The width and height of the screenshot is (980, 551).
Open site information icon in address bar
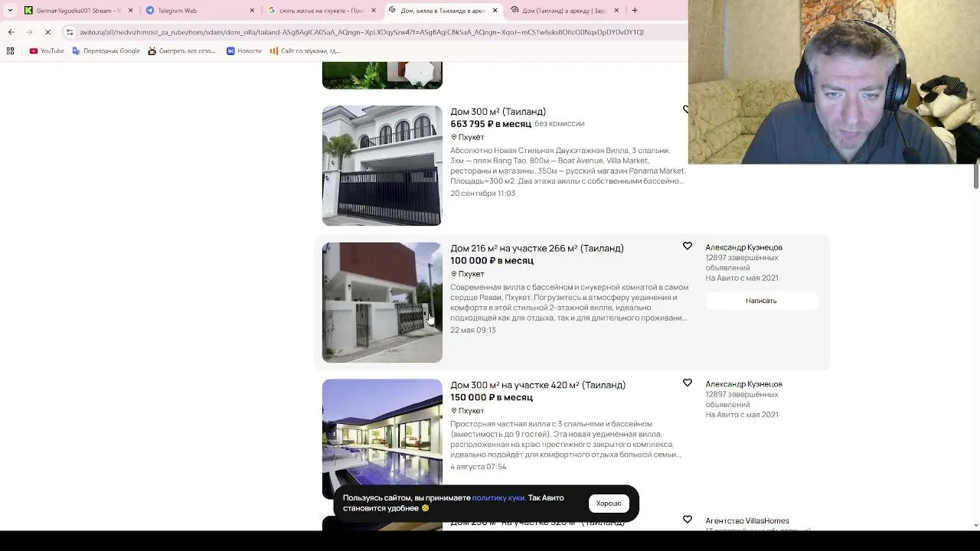pyautogui.click(x=70, y=32)
